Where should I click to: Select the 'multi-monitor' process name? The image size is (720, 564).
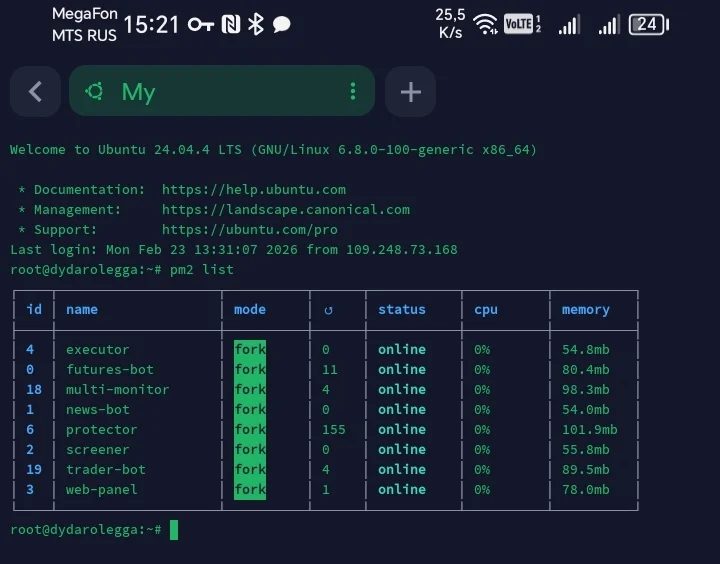click(118, 389)
